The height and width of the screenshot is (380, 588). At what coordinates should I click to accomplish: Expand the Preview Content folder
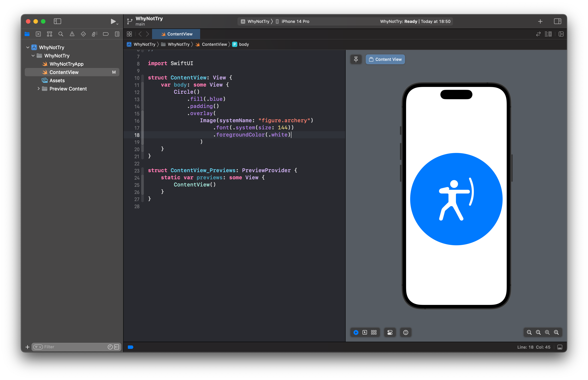38,89
